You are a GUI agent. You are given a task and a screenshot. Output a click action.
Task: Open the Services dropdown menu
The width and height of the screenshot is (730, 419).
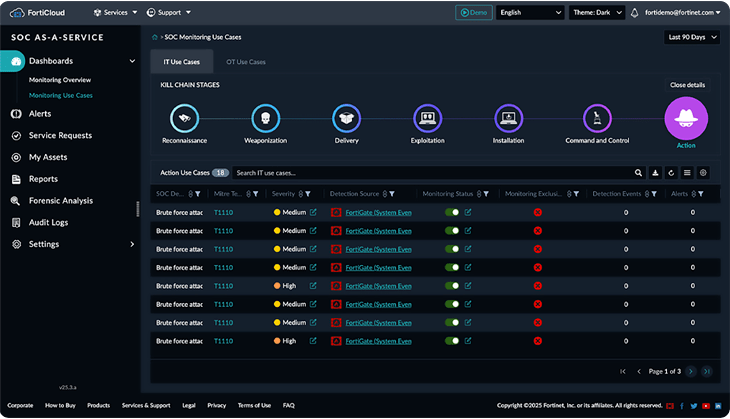click(x=115, y=13)
